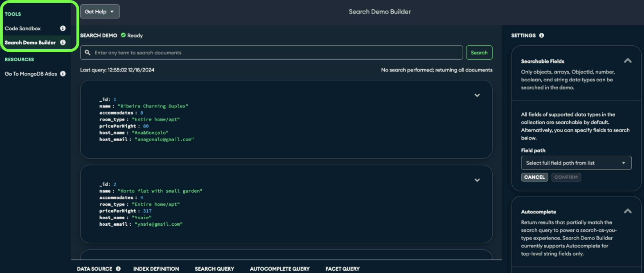Collapse the Autocomplete section
The height and width of the screenshot is (273, 644).
coord(628,211)
